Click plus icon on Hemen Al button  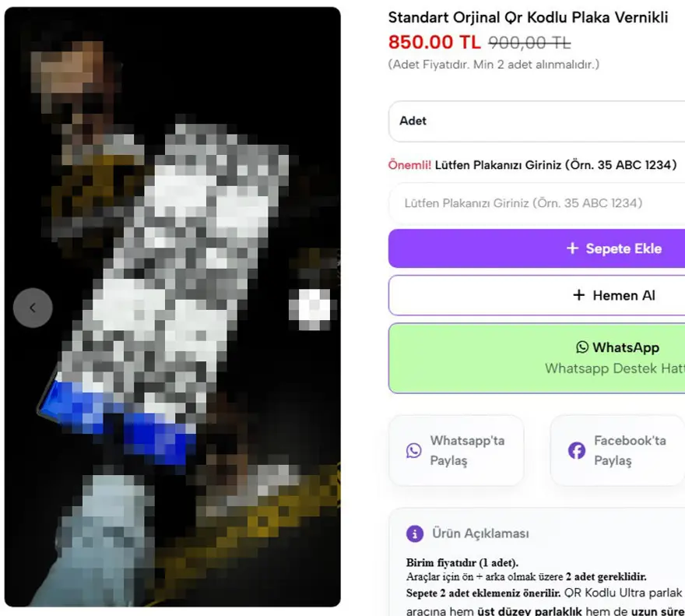[x=579, y=295]
